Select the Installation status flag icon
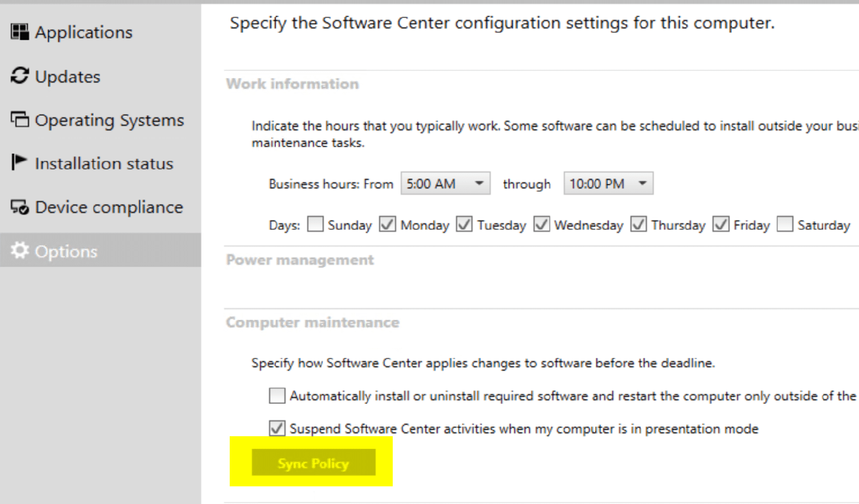This screenshot has height=504, width=859. [x=19, y=163]
